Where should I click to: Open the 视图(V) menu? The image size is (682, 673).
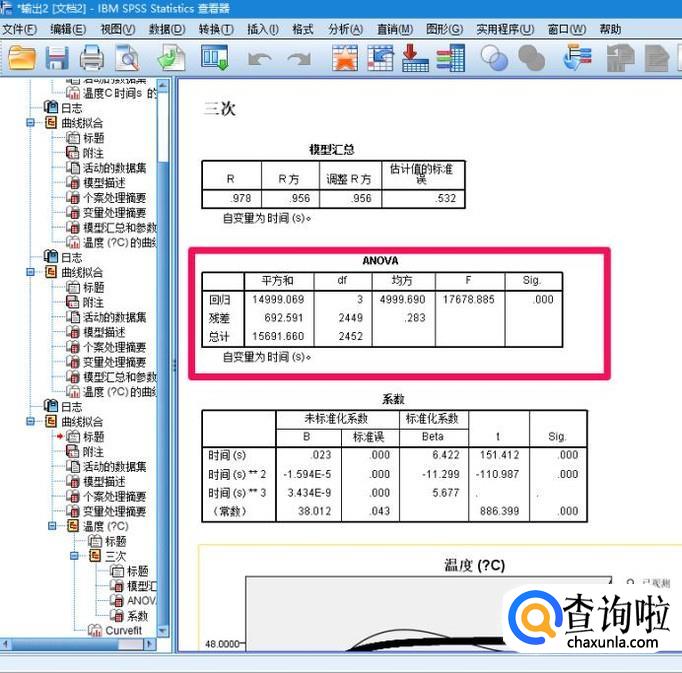pyautogui.click(x=118, y=30)
